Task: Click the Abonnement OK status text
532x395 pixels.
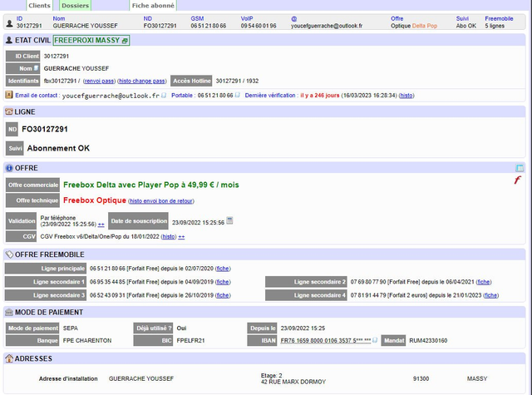Action: click(58, 148)
